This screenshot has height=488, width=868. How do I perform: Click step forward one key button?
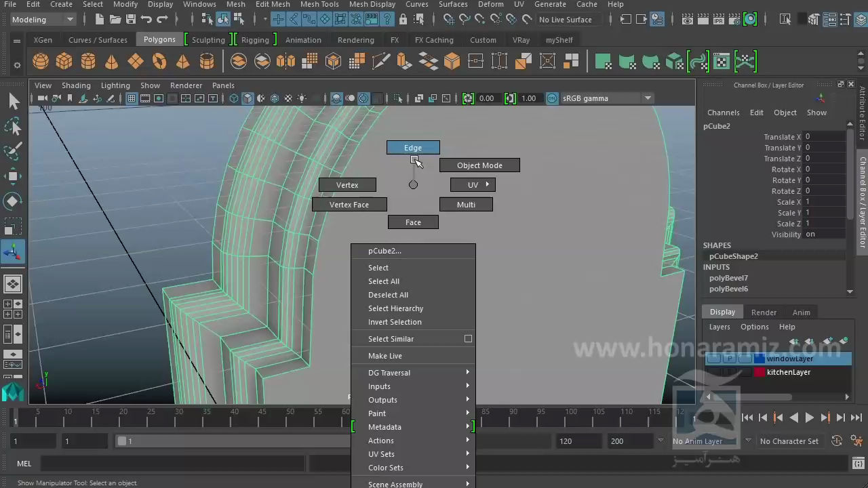tap(825, 418)
